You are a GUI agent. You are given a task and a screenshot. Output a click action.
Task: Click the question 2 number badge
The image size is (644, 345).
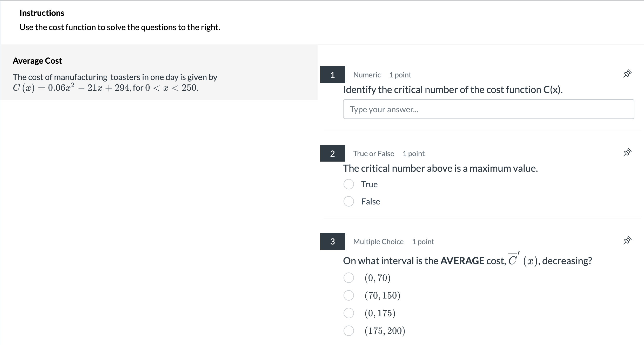332,153
